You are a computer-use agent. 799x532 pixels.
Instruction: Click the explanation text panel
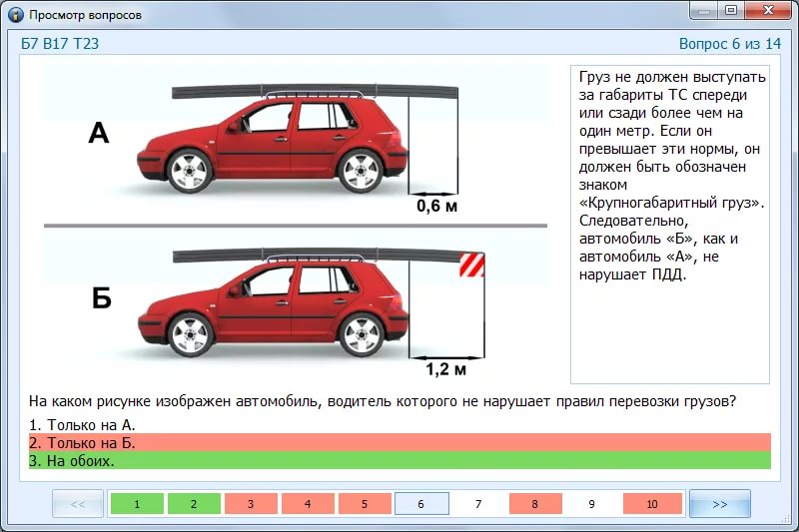669,224
